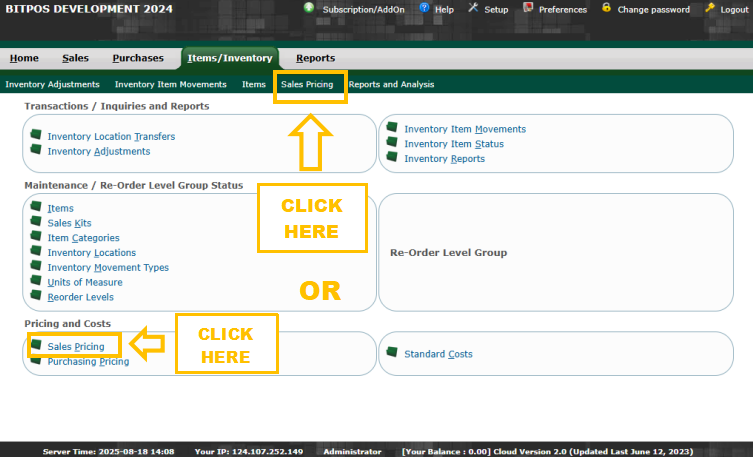Open the Purchases tab
This screenshot has height=457, width=753.
click(x=138, y=58)
